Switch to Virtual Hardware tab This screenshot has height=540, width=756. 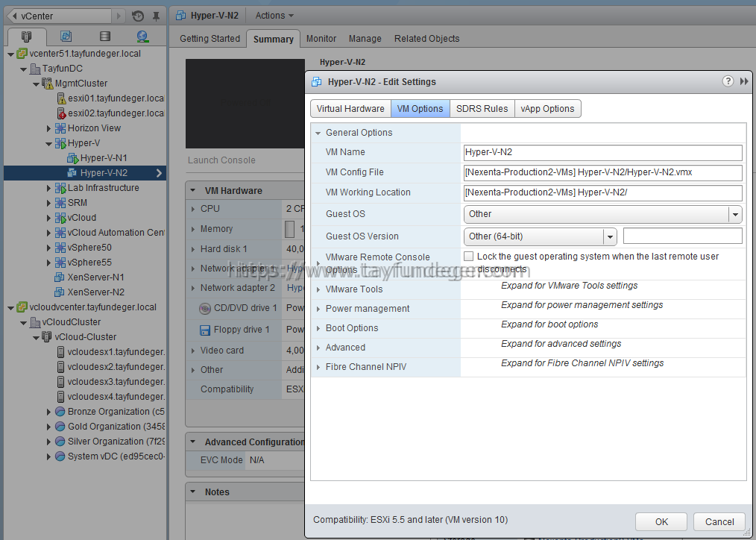(x=350, y=108)
